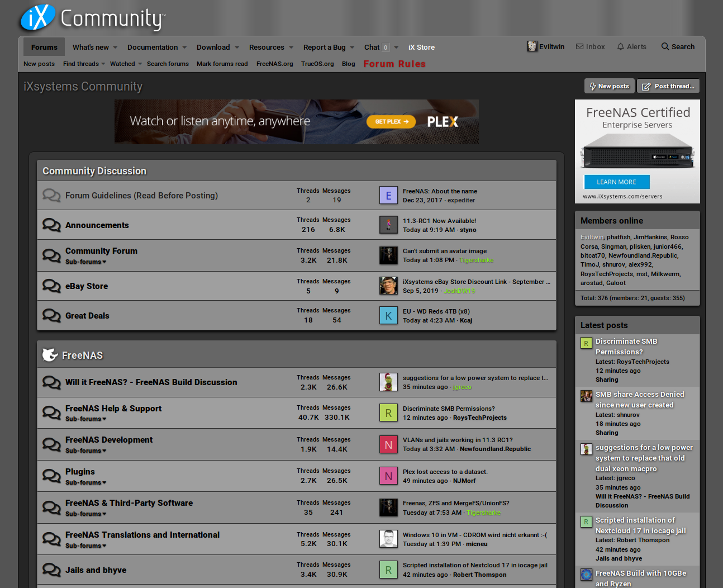Click micneu's avatar in Translations row
The width and height of the screenshot is (723, 588).
click(x=388, y=539)
